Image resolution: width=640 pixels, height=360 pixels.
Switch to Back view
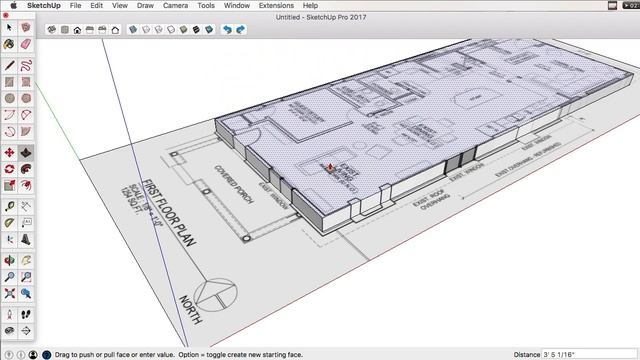coord(102,29)
